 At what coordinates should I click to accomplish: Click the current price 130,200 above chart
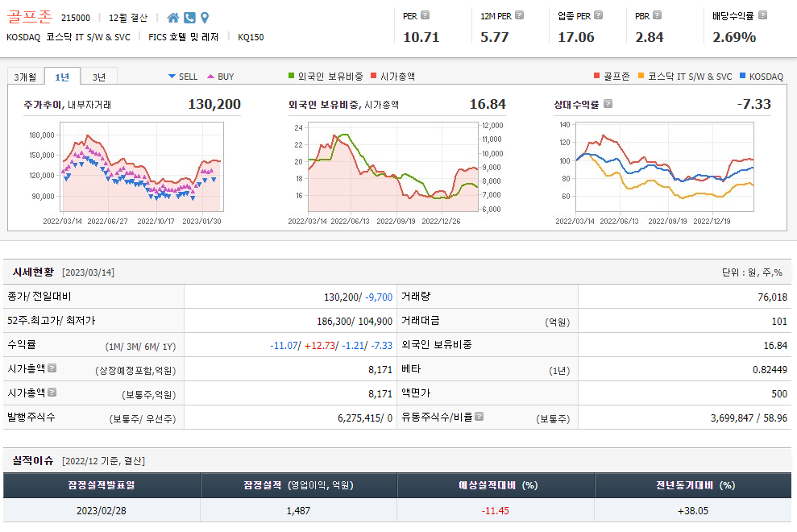tap(214, 104)
